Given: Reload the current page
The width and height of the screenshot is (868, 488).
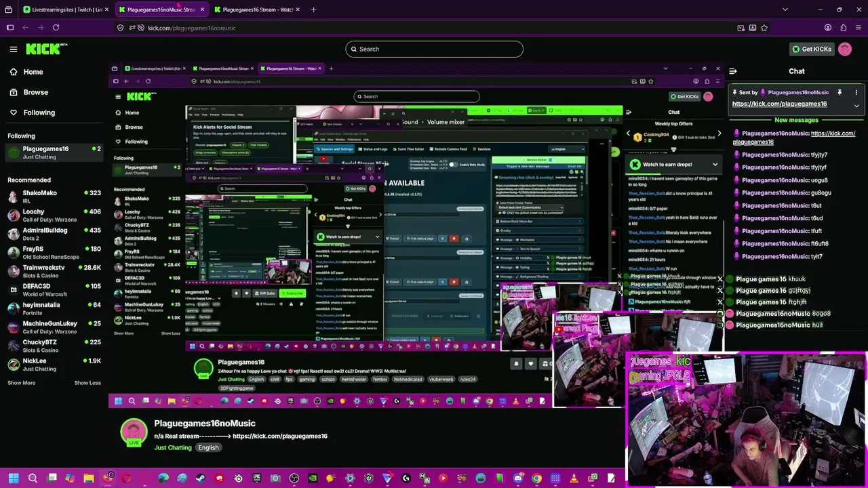Looking at the screenshot, I should click(x=56, y=28).
